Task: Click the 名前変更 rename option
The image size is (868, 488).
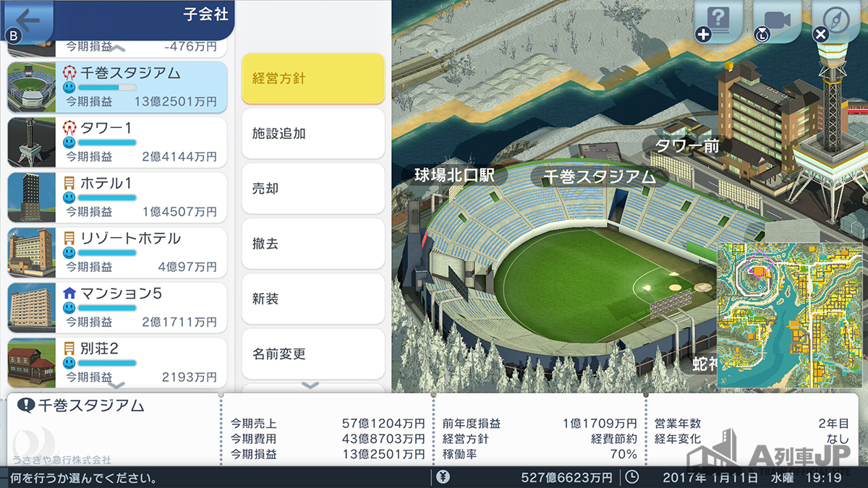Action: pyautogui.click(x=312, y=354)
